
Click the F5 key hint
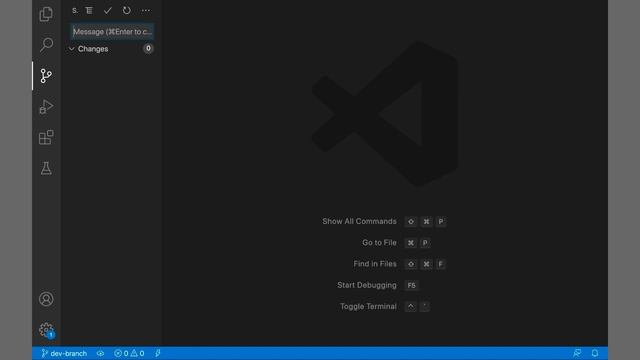411,285
